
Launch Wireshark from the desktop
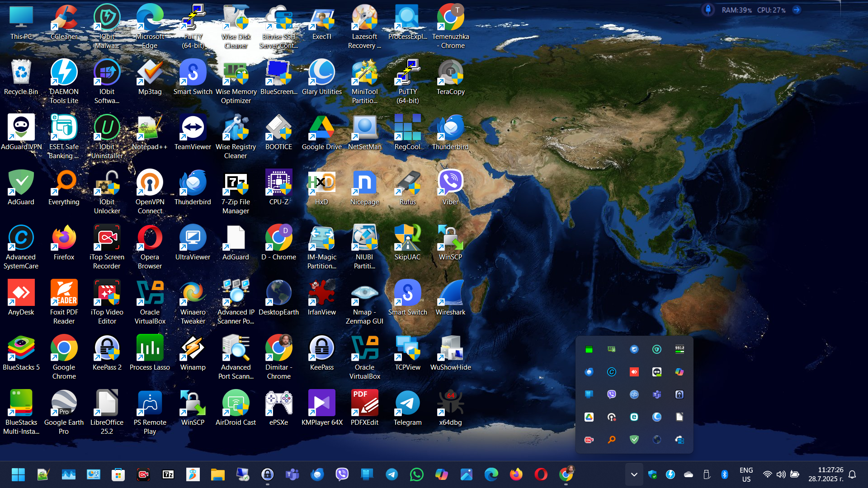[450, 298]
